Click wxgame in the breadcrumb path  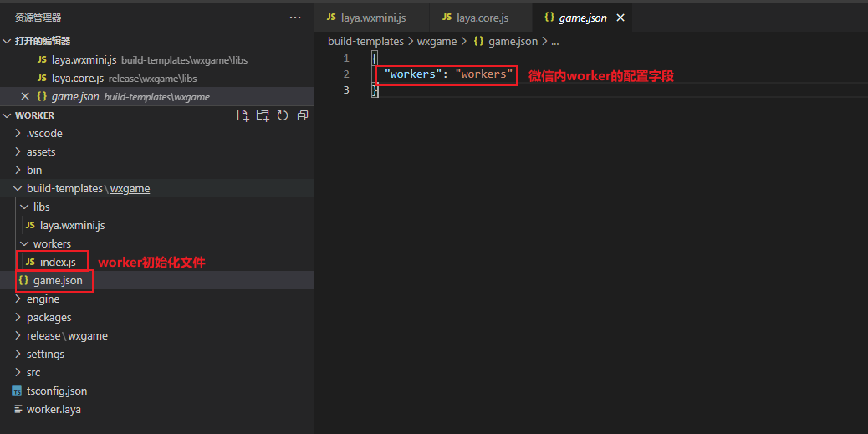[x=438, y=41]
